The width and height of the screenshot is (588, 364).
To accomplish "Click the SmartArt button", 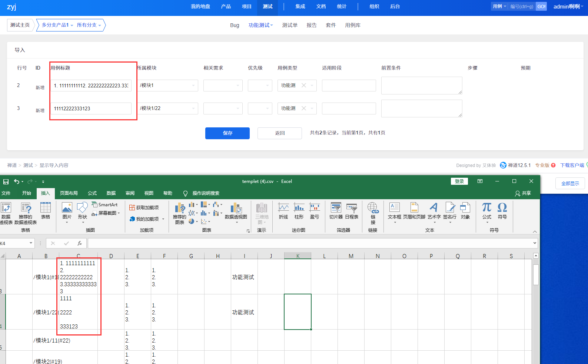I will click(x=104, y=205).
